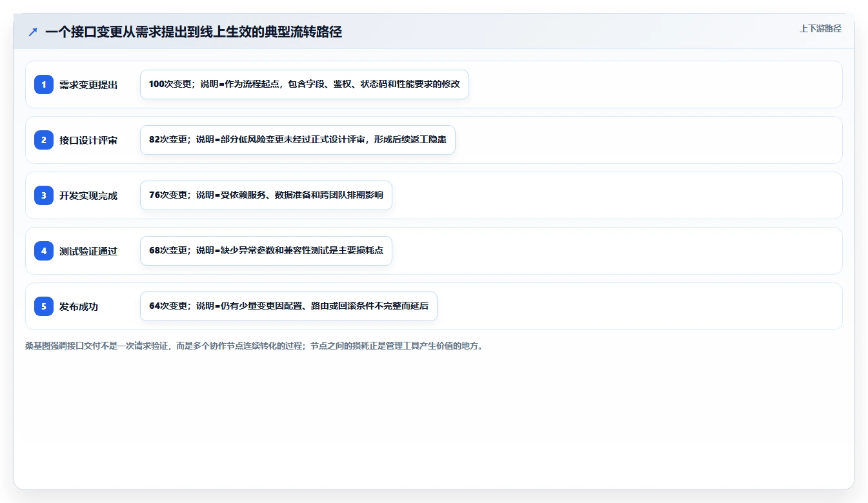This screenshot has height=503, width=868.
Task: Click the 上下游路径 label in the header
Action: click(820, 28)
